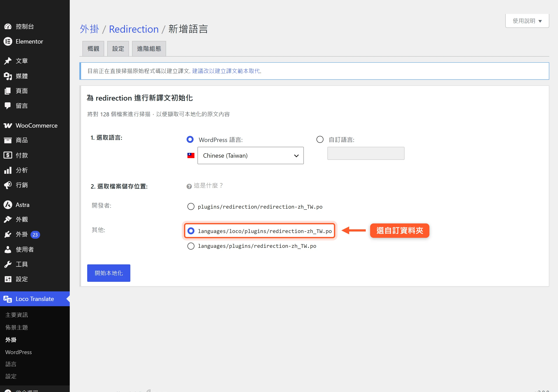Switch to the 設定 tab
The image size is (558, 392).
click(x=118, y=49)
